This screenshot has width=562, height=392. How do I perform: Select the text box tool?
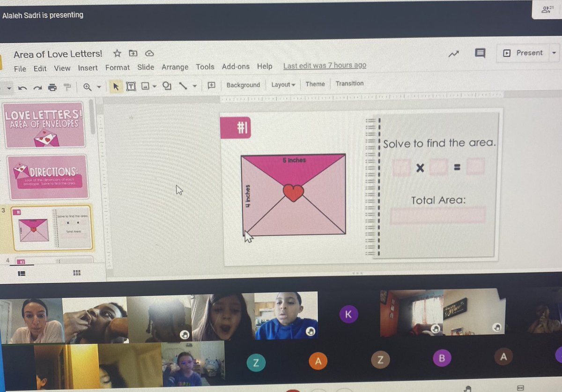[131, 86]
